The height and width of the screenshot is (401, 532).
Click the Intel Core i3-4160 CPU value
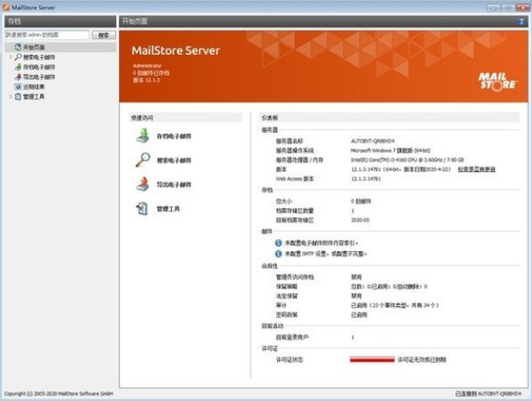[x=407, y=160]
